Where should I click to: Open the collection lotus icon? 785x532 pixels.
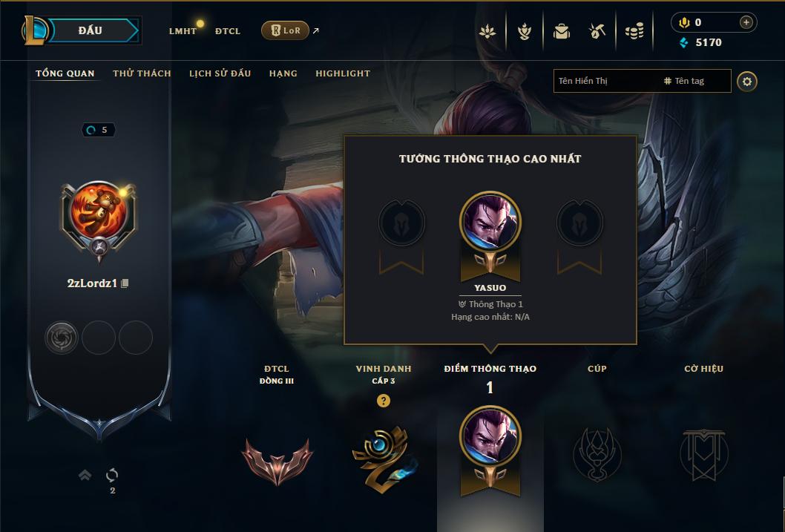[487, 31]
